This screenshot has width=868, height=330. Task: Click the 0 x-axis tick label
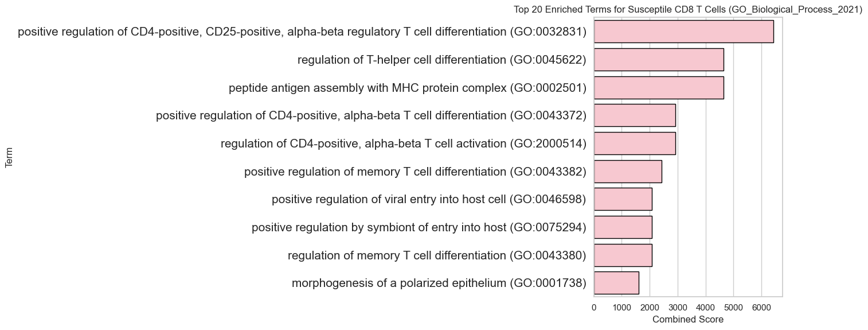594,308
